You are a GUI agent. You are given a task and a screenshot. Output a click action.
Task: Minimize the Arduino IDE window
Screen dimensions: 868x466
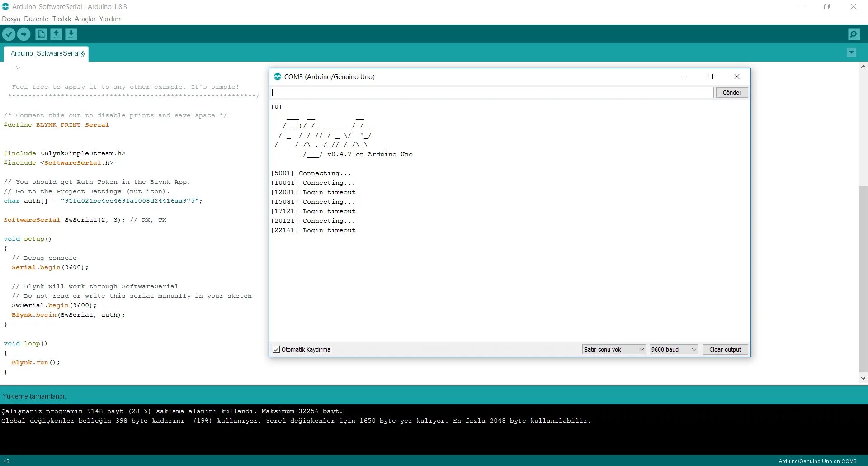click(x=801, y=6)
